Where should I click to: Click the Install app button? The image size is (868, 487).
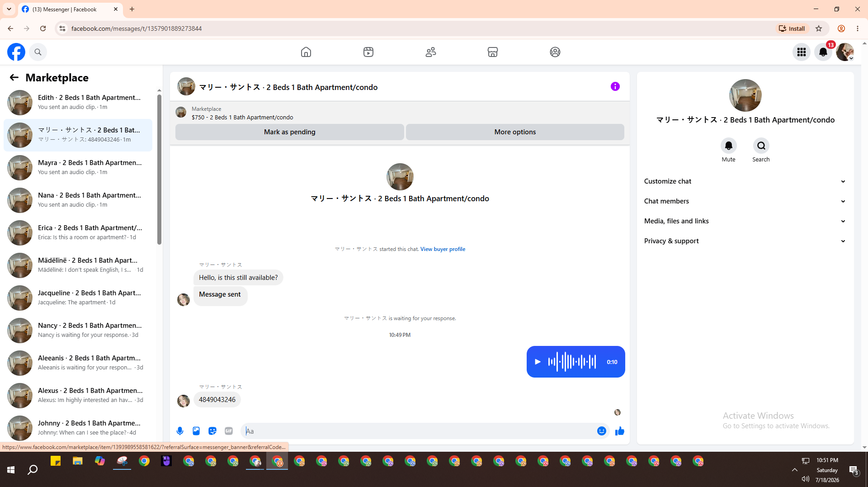point(792,28)
